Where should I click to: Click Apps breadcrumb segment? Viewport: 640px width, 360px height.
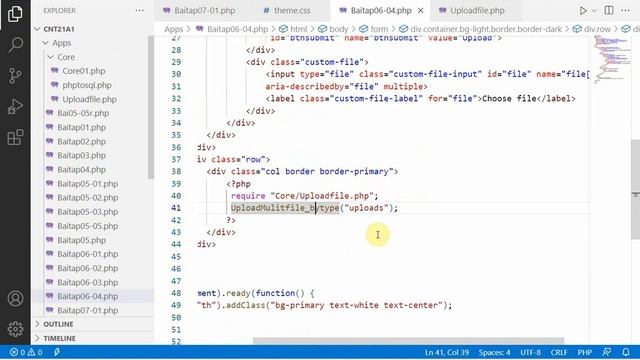coord(173,29)
